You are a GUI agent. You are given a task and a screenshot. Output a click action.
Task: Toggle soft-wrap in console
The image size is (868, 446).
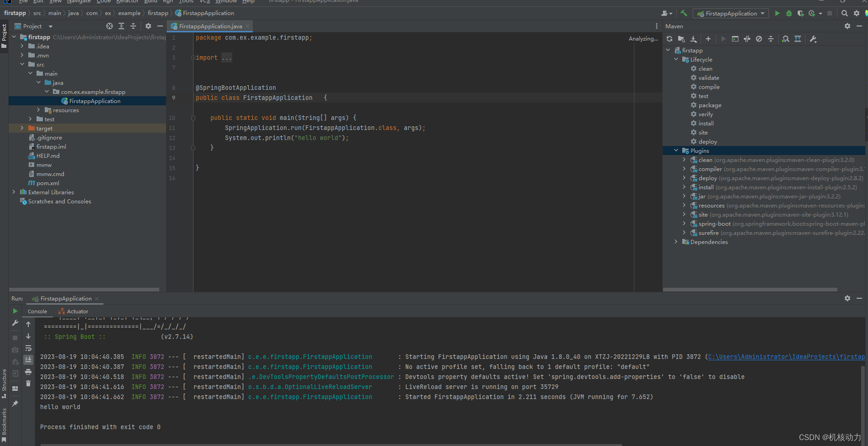tap(28, 348)
